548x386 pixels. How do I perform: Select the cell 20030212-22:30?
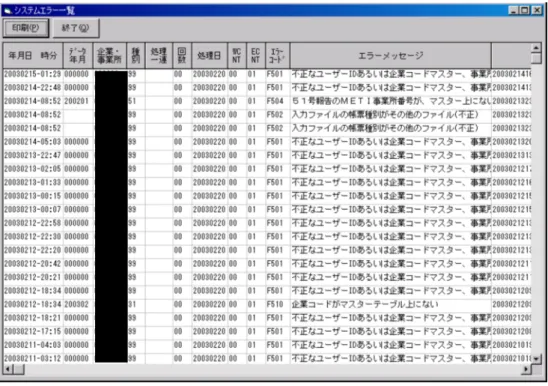click(33, 237)
